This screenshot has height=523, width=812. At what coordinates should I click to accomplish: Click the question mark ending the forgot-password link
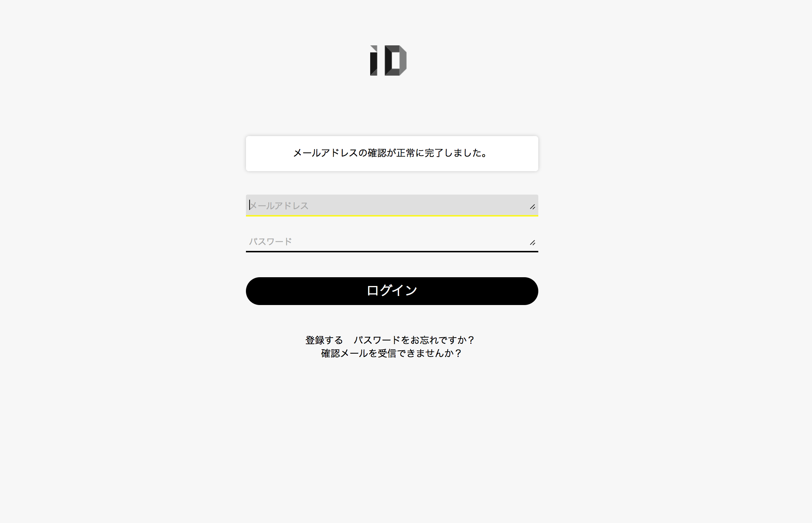[471, 340]
